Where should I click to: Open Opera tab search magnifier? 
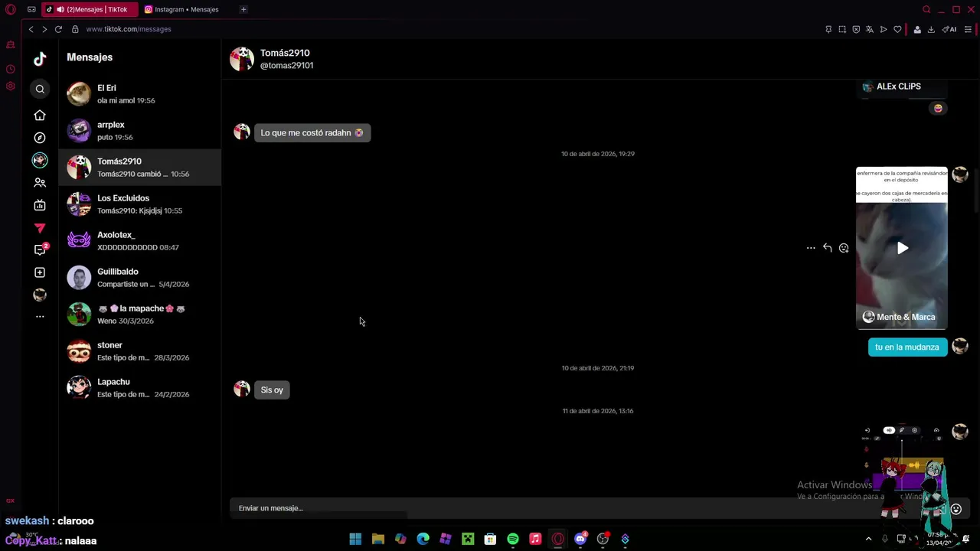tap(926, 9)
